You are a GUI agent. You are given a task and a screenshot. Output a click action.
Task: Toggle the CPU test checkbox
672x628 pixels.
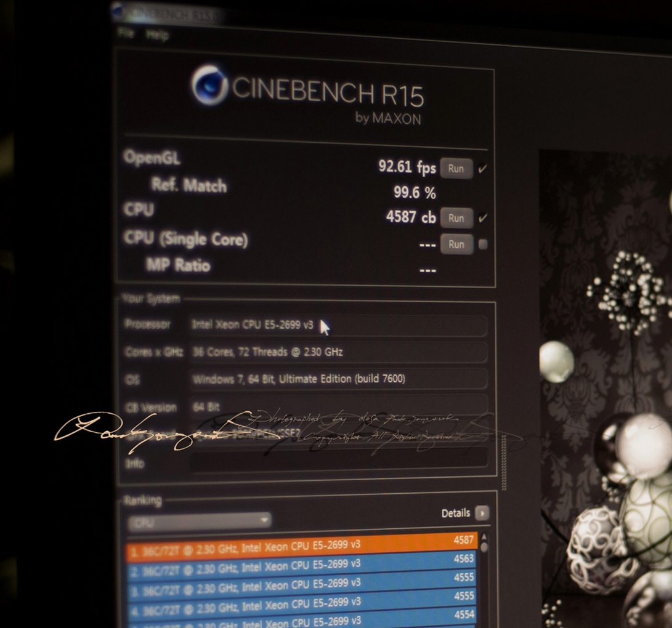(482, 218)
